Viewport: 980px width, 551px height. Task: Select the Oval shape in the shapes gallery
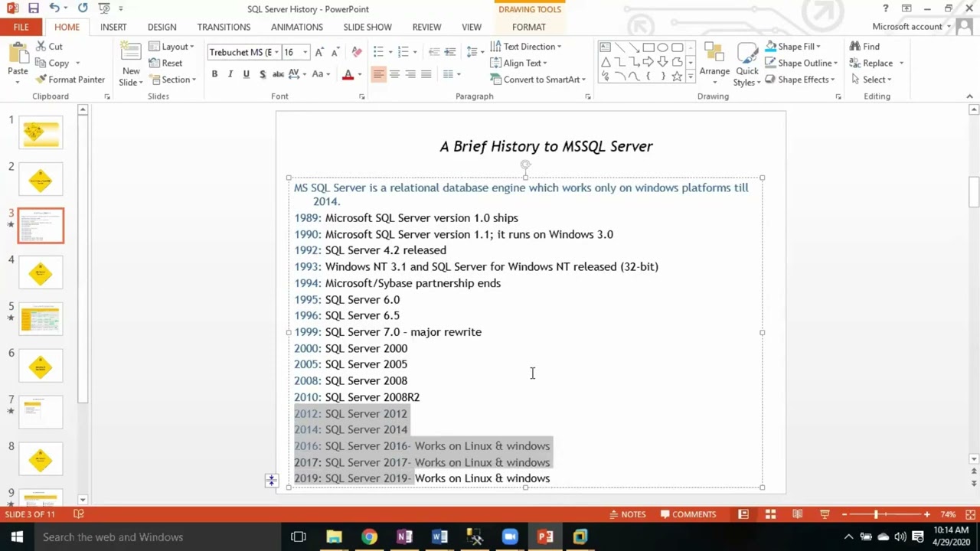[x=663, y=47]
